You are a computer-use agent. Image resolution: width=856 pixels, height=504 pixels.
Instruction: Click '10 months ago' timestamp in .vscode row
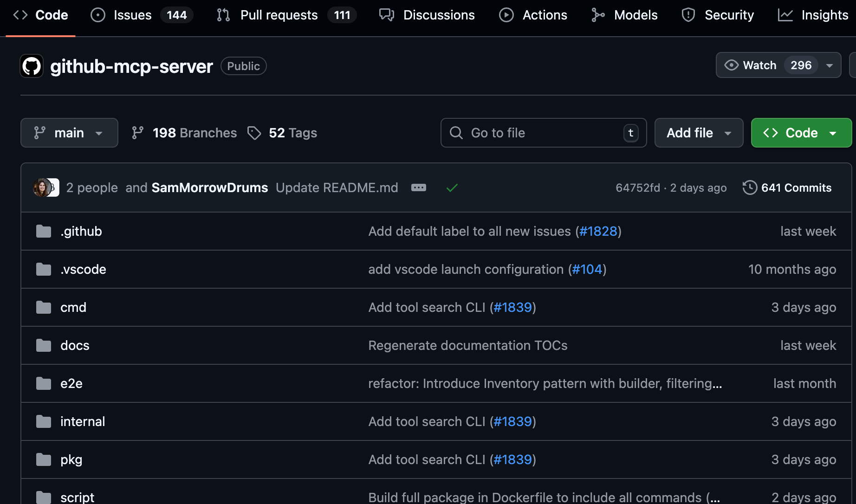click(792, 269)
